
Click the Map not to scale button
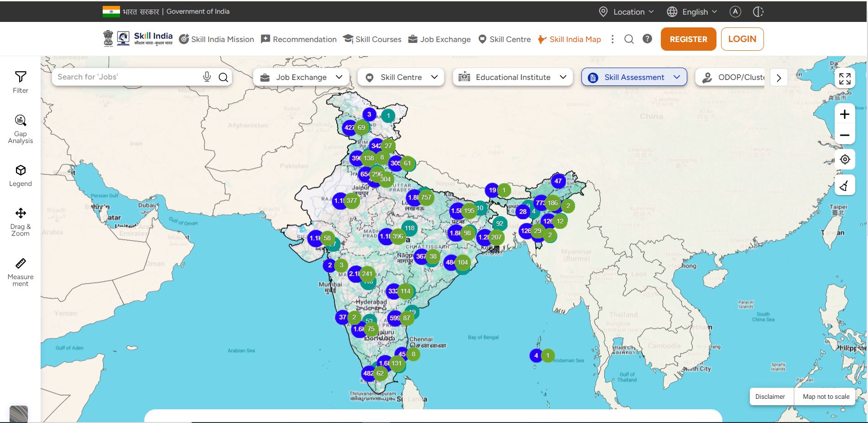(x=826, y=397)
